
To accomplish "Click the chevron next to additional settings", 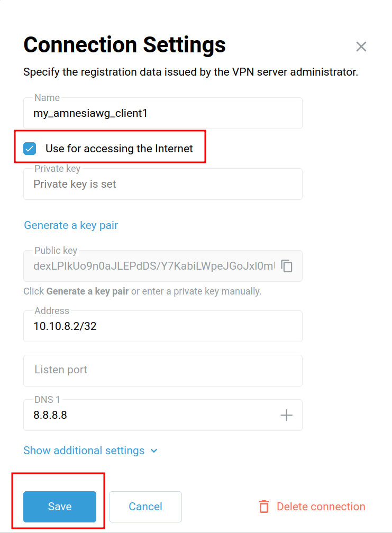I will 154,451.
